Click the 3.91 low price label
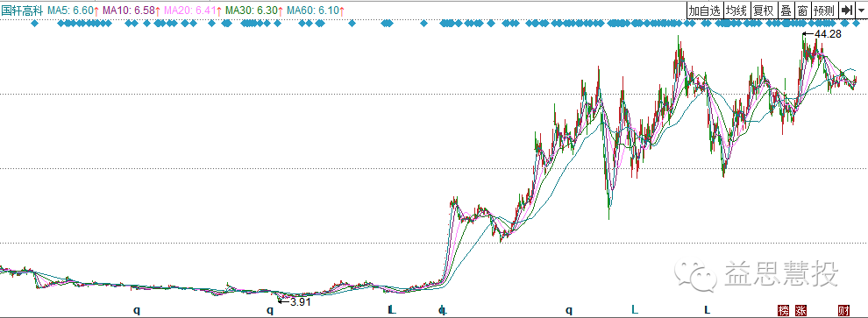The width and height of the screenshot is (868, 318). click(301, 302)
